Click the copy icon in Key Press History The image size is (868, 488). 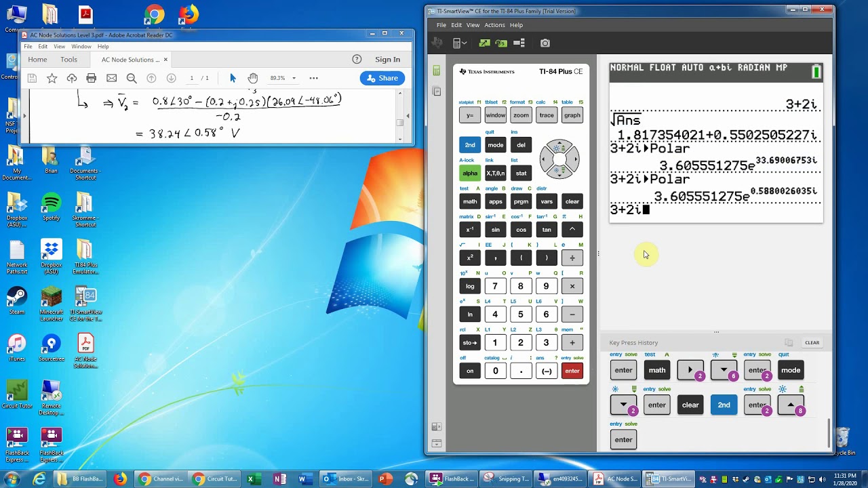pyautogui.click(x=789, y=342)
